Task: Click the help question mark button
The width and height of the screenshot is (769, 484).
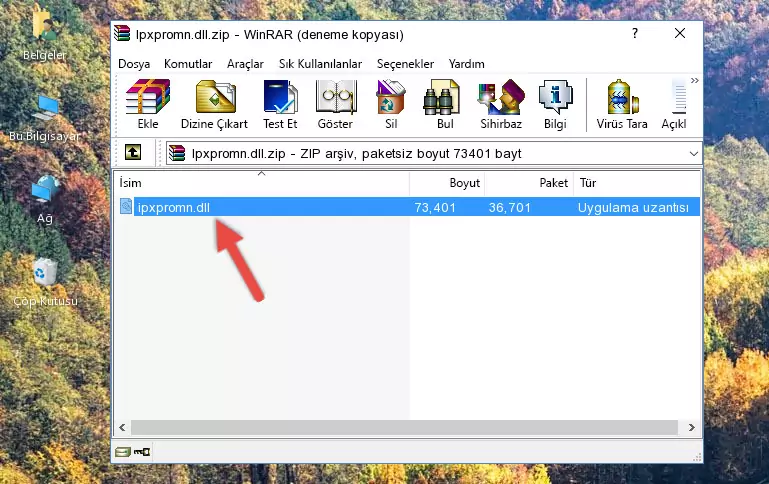Action: 635,33
